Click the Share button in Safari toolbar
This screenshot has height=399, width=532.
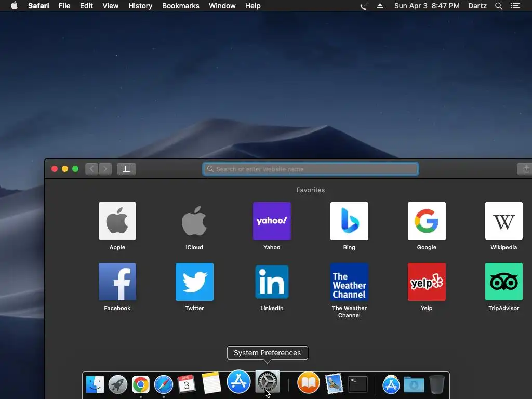(525, 169)
